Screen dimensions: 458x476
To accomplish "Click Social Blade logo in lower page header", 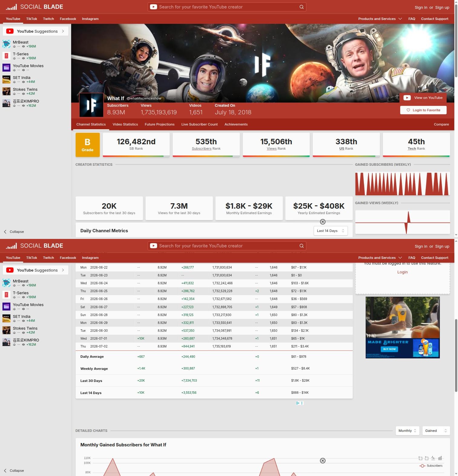I will point(35,246).
